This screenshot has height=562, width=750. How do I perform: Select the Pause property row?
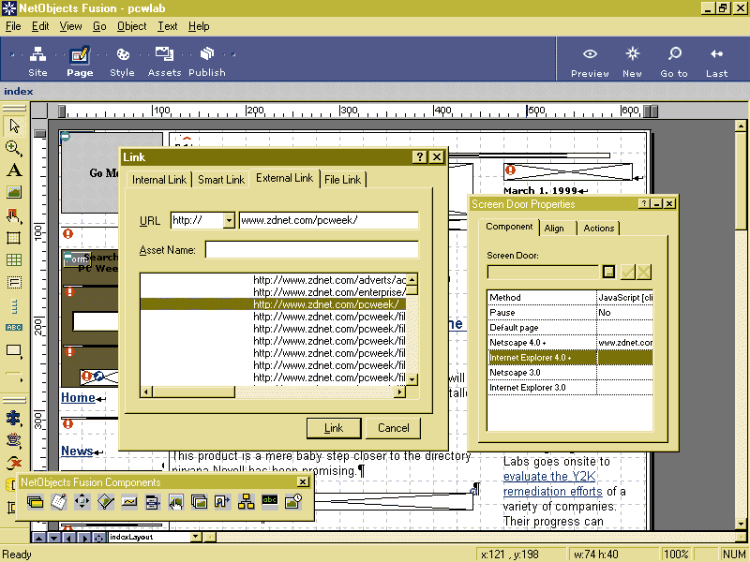click(570, 312)
